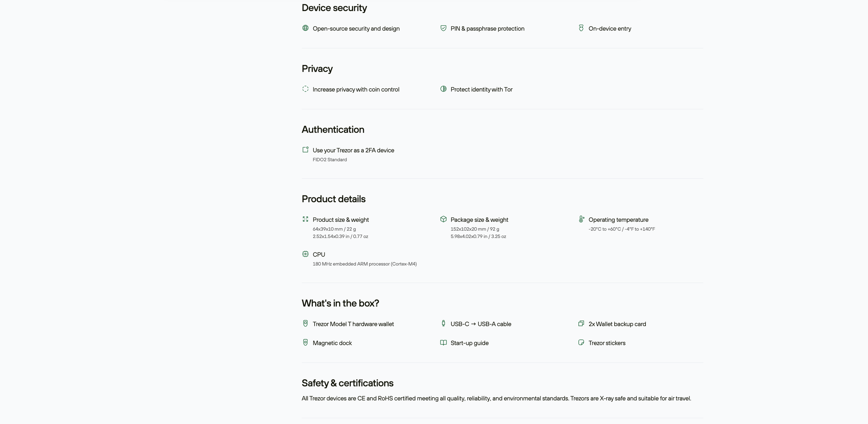
Task: Click the thermometer Operating temperature icon
Action: pyautogui.click(x=581, y=219)
